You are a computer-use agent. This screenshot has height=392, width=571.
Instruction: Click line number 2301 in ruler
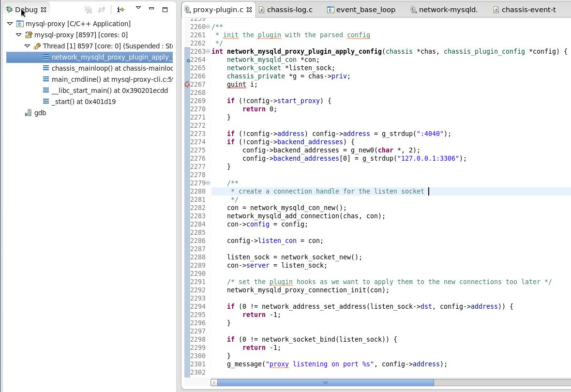point(198,364)
